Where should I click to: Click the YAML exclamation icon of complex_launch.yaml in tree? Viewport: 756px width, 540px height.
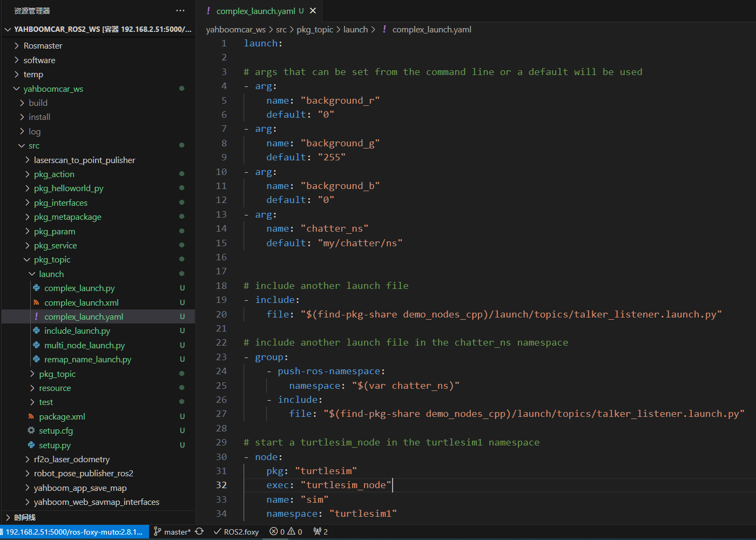point(36,316)
